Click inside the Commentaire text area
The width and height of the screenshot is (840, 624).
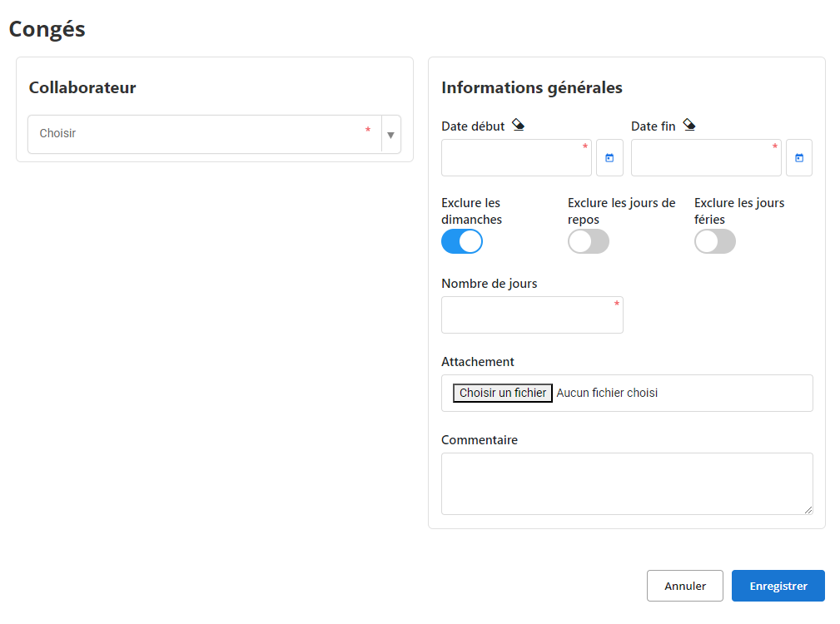click(x=627, y=483)
